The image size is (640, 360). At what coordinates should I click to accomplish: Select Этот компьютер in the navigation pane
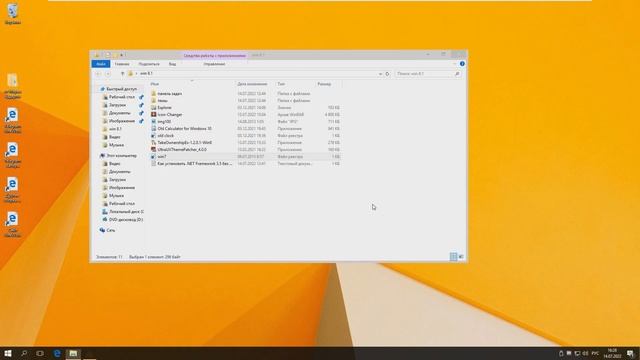click(121, 156)
